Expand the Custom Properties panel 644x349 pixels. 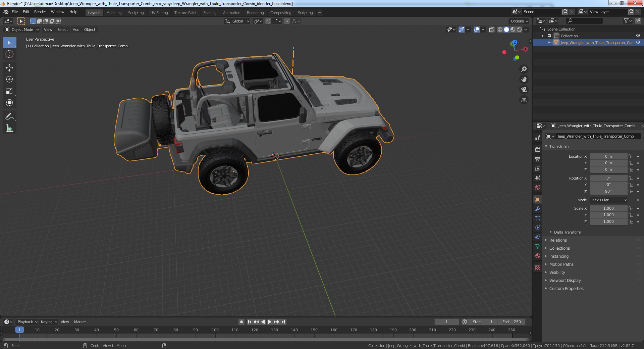click(x=566, y=289)
